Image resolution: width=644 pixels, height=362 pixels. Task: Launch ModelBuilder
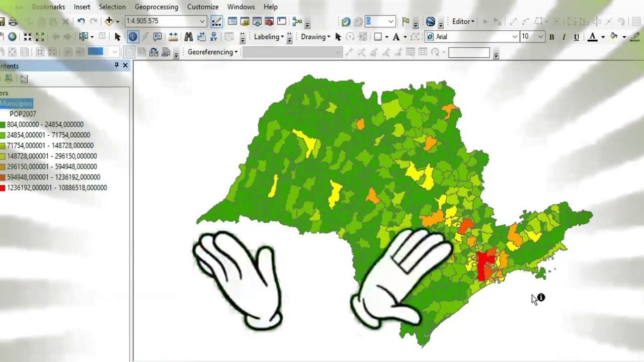297,22
